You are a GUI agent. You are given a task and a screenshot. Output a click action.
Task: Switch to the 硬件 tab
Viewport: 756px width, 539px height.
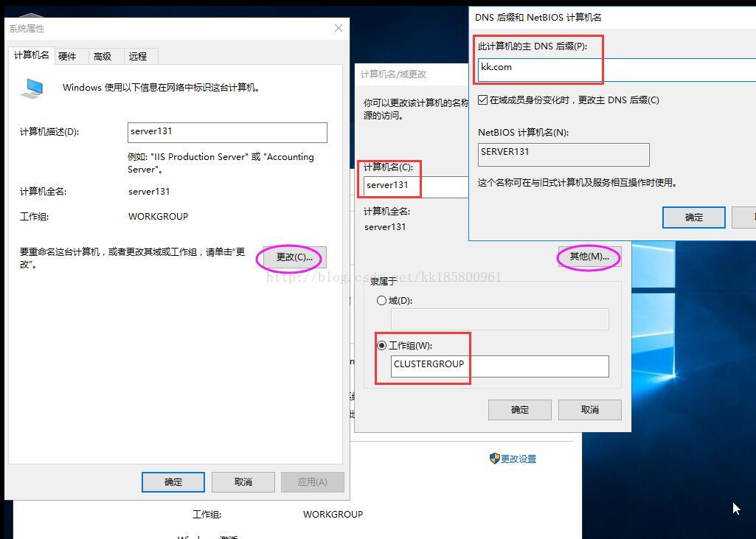68,56
